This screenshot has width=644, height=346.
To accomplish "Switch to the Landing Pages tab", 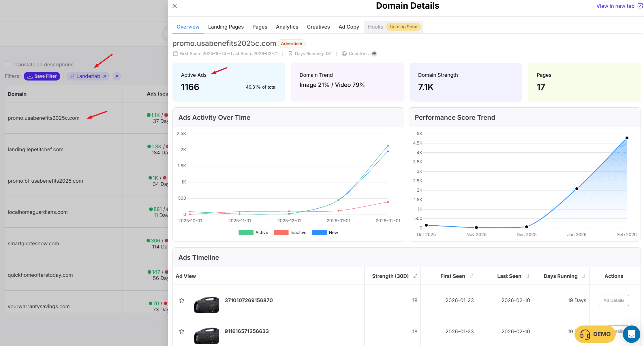I will pyautogui.click(x=226, y=27).
